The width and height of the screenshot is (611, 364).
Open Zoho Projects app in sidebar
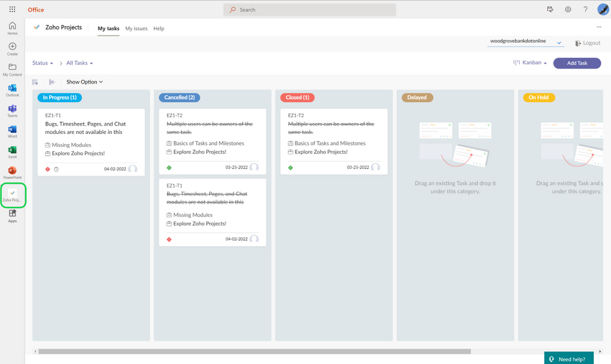point(12,195)
